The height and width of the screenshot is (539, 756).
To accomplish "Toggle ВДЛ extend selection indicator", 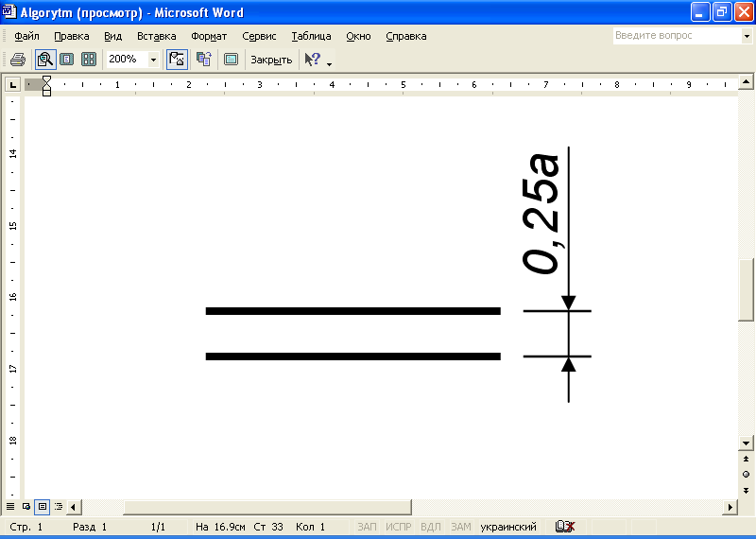I will 431,527.
